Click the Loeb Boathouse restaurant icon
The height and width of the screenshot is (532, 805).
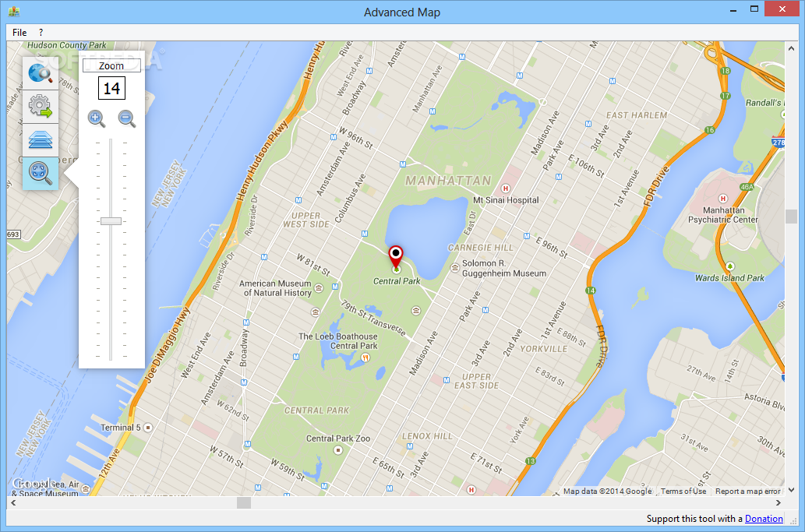365,358
